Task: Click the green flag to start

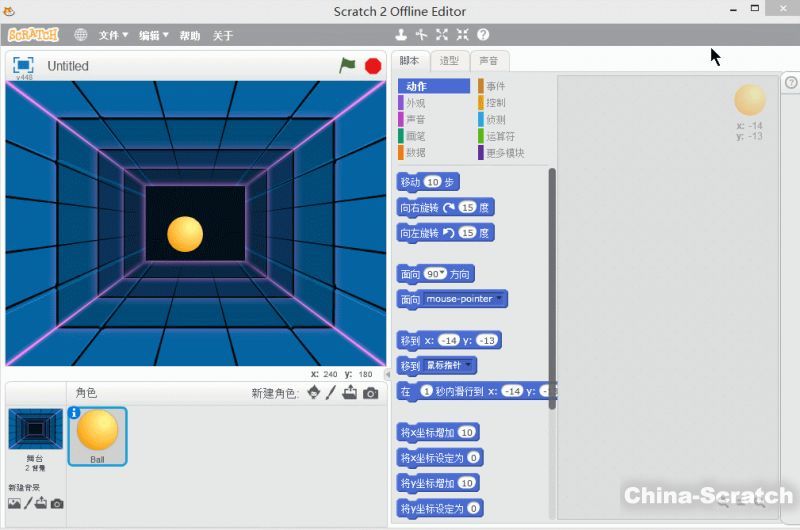Action: tap(347, 65)
